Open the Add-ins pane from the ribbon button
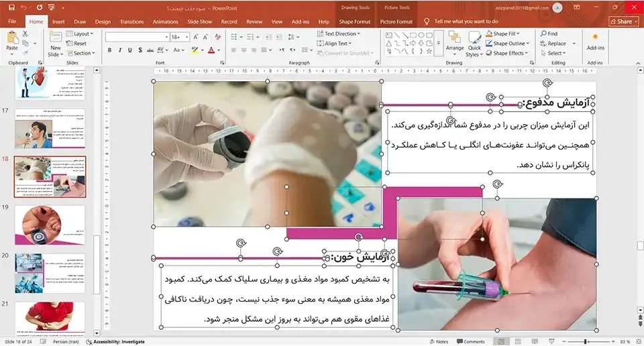The image size is (644, 346). pos(595,42)
